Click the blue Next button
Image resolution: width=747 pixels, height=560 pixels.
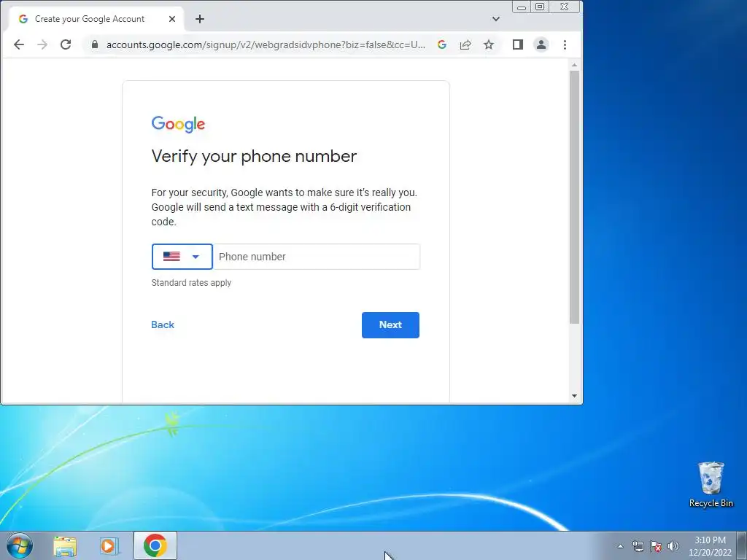click(391, 325)
